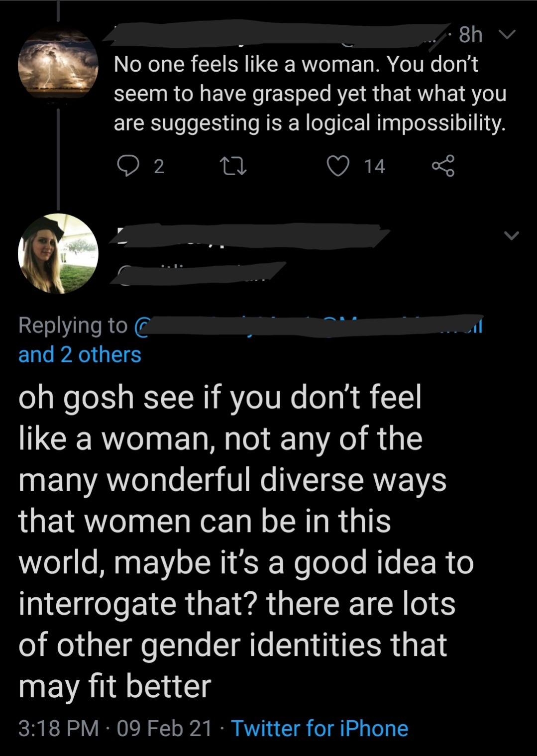Click the 'and 2 others' link
This screenshot has width=537, height=756.
click(80, 355)
